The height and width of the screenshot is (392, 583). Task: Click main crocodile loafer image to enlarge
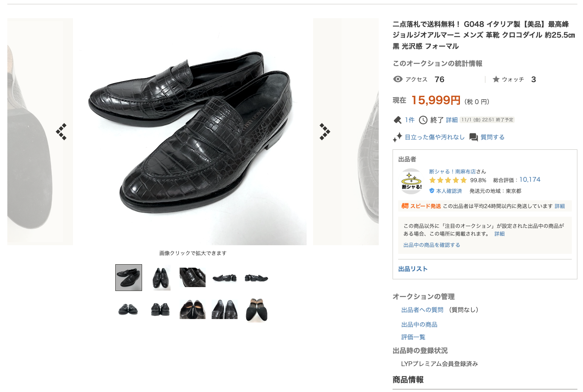pyautogui.click(x=193, y=132)
